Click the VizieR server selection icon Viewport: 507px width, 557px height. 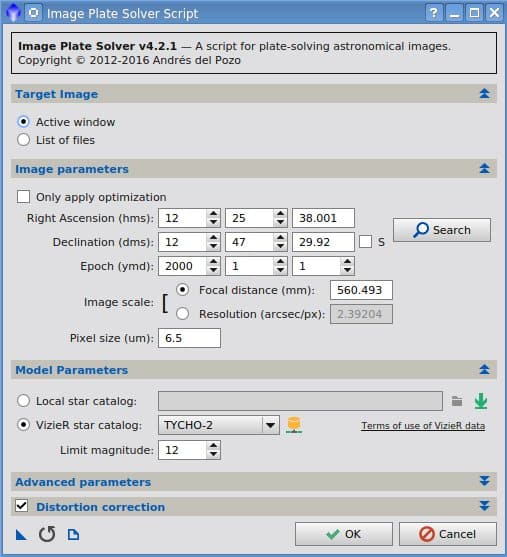(x=294, y=425)
